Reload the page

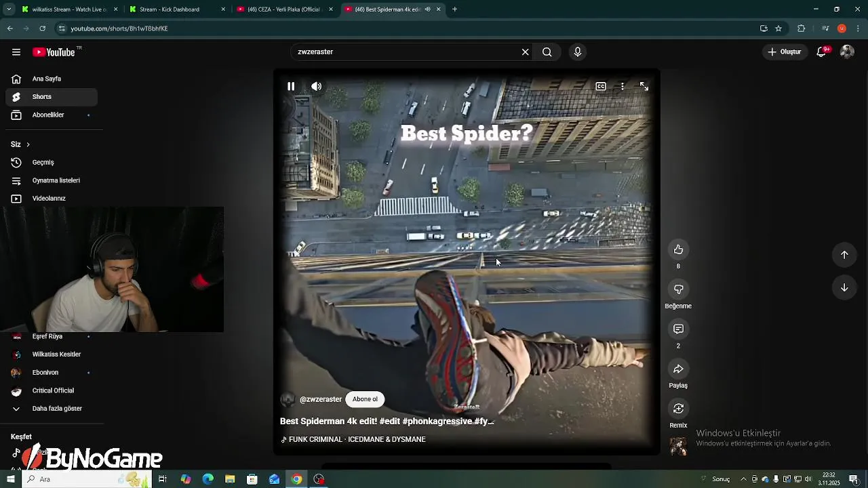pyautogui.click(x=43, y=28)
